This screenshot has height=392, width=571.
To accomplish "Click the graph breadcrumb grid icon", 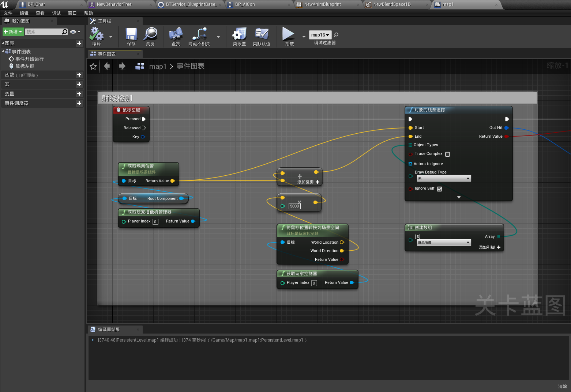I will [x=140, y=66].
